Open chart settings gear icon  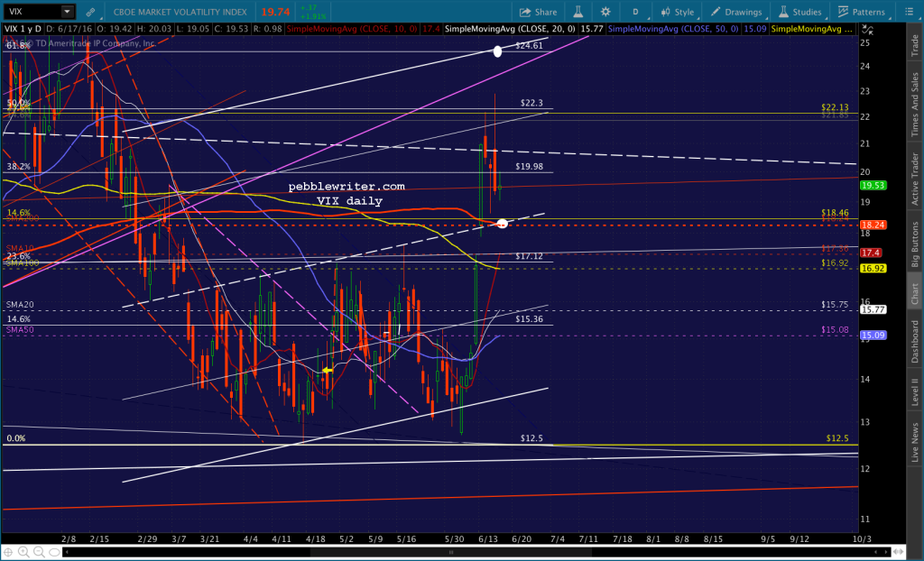coord(605,12)
